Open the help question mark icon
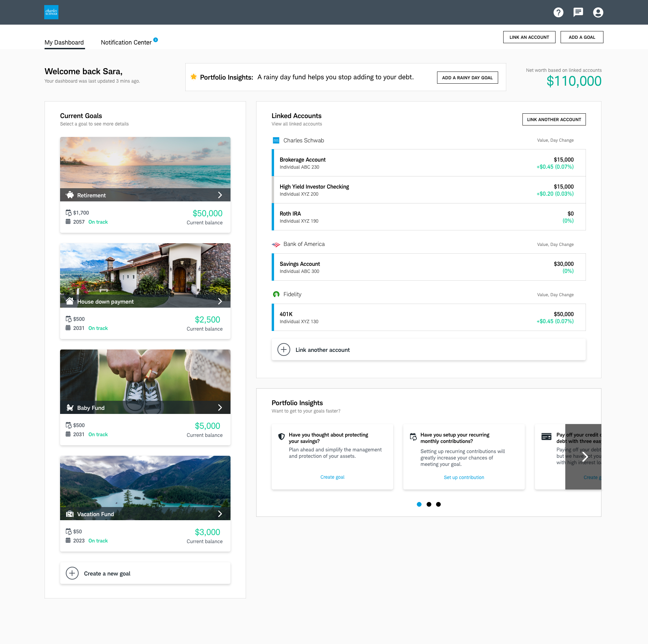Image resolution: width=648 pixels, height=644 pixels. 558,12
